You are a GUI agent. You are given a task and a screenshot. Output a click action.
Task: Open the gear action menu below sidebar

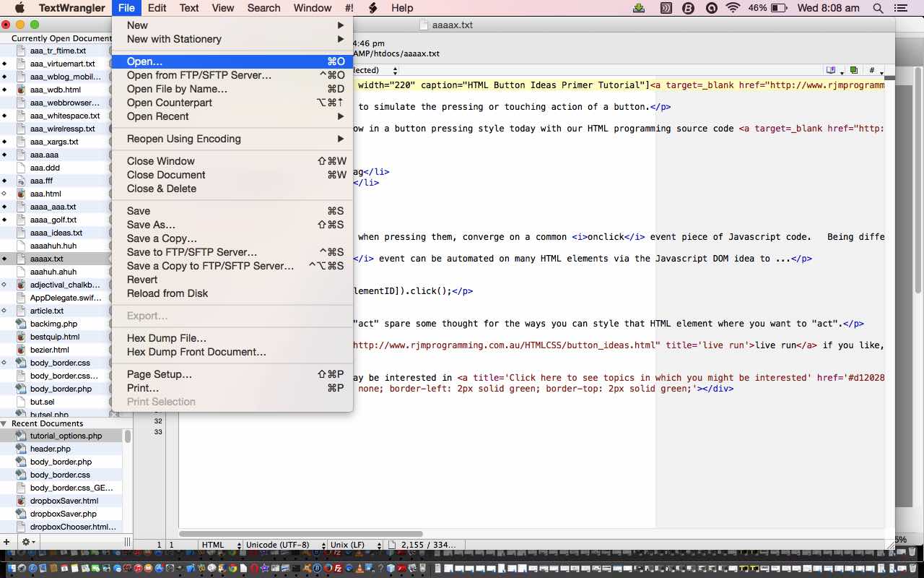point(27,541)
